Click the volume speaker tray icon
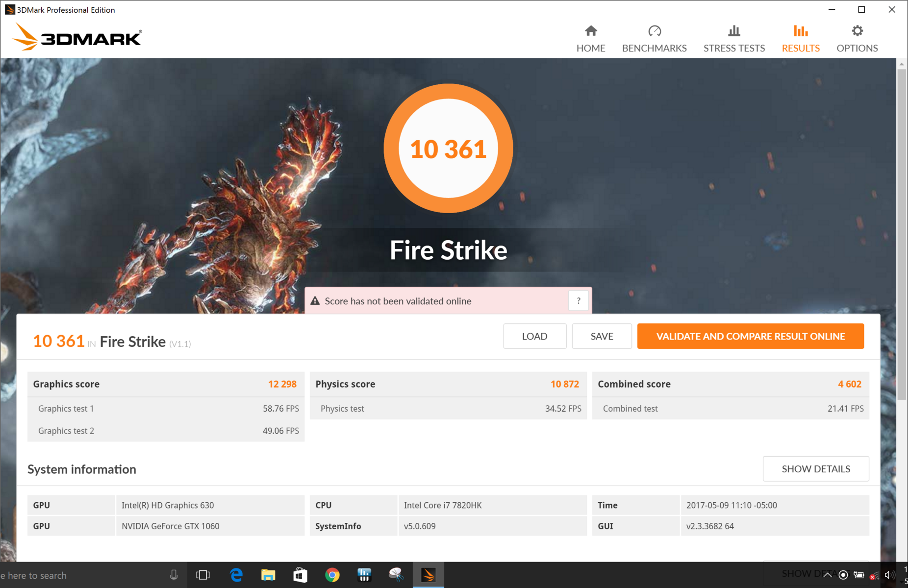 889,575
